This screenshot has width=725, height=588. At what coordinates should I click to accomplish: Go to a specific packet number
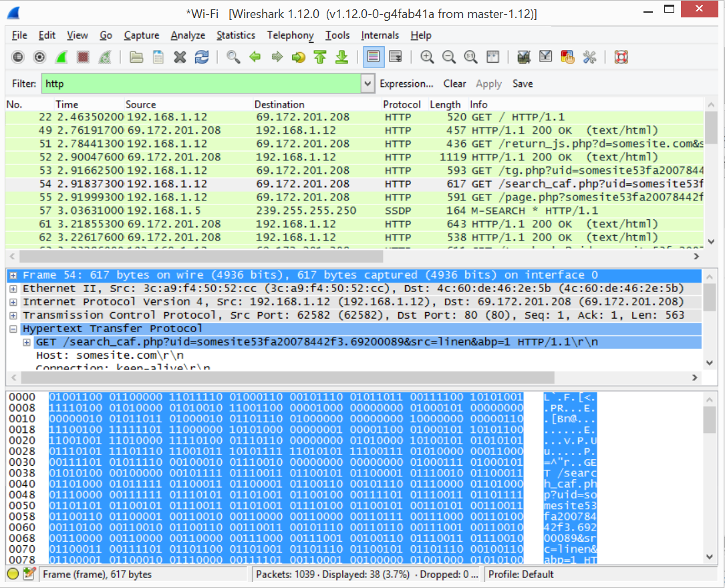[x=298, y=57]
